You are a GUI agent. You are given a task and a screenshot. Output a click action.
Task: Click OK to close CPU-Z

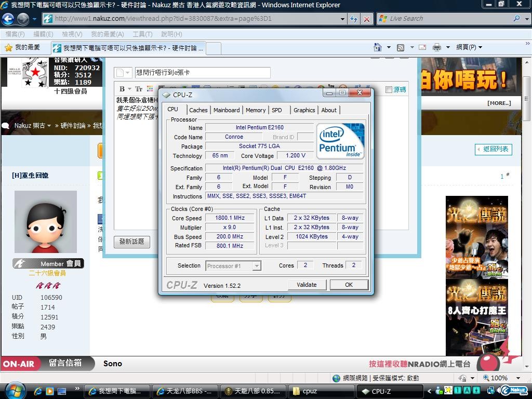(349, 285)
